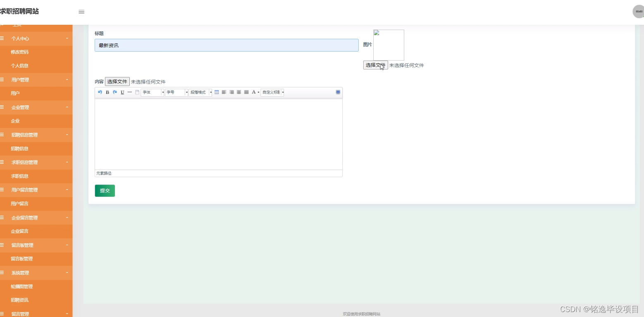Image resolution: width=644 pixels, height=317 pixels.
Task: Select the align left icon
Action: click(x=224, y=92)
